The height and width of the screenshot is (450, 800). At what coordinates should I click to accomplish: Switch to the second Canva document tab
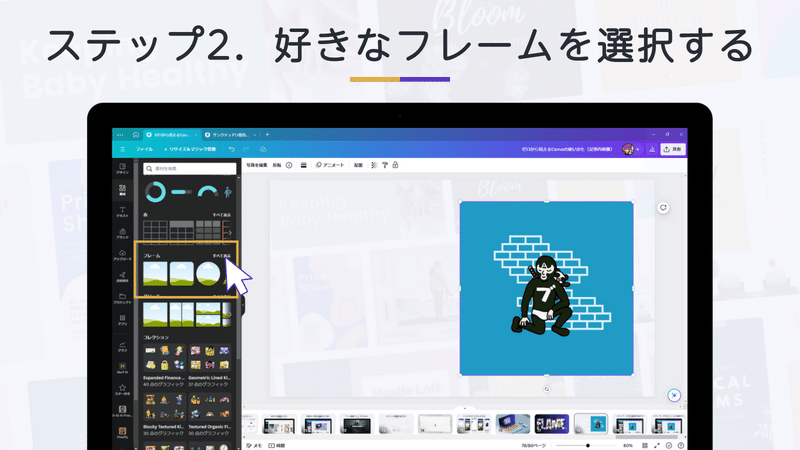(x=230, y=135)
